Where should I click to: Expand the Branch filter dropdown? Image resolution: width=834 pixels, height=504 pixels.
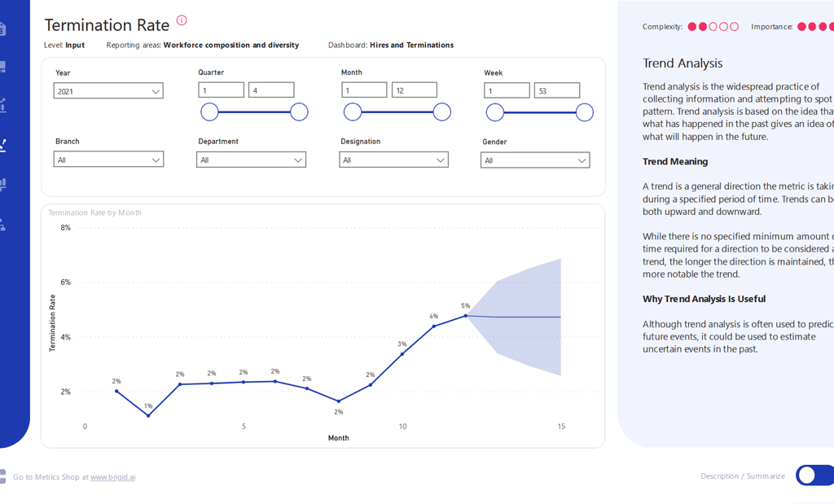(x=109, y=160)
